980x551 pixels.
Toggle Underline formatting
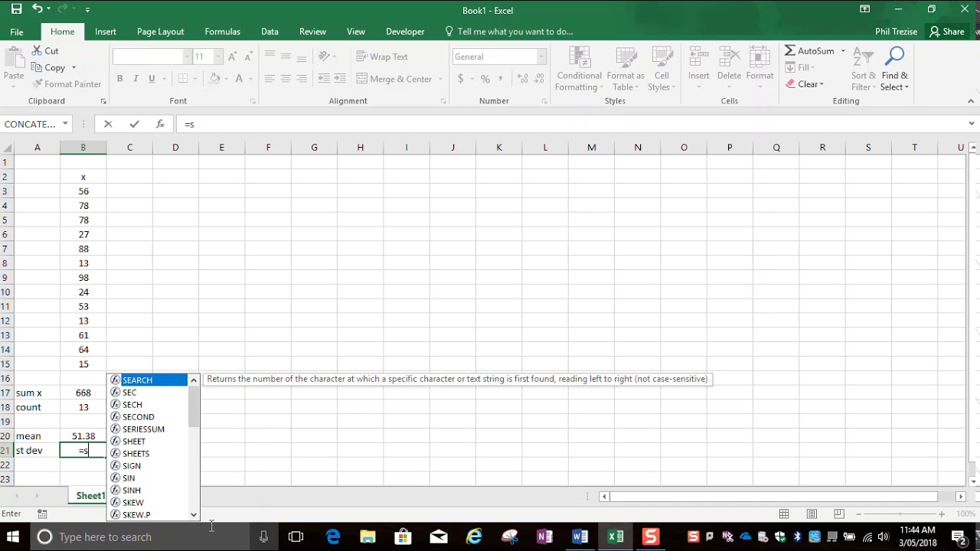(x=152, y=79)
